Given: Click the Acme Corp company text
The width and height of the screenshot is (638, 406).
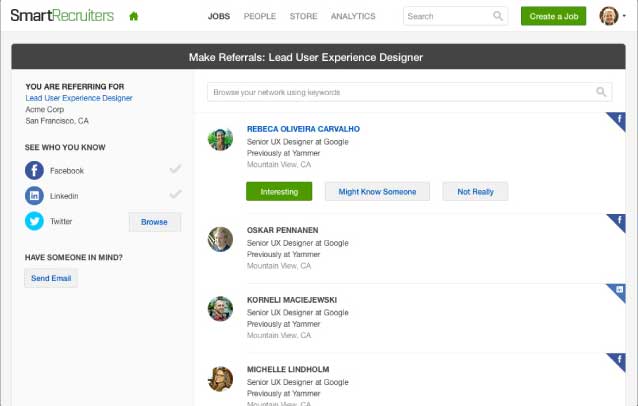Looking at the screenshot, I should pos(45,109).
